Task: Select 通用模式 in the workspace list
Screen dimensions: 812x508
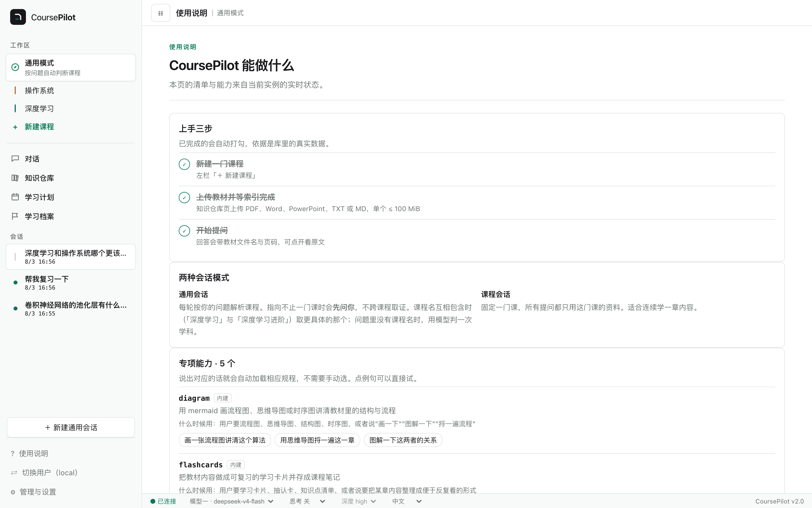Action: click(71, 67)
